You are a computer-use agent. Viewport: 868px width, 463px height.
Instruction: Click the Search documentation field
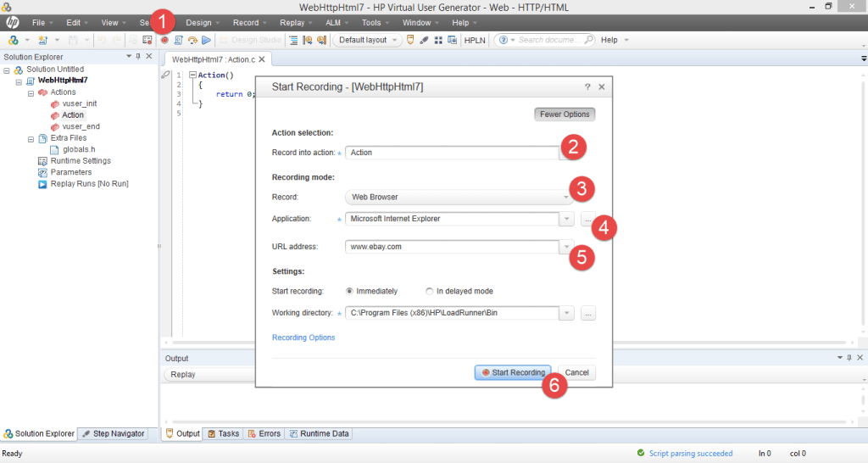click(550, 40)
